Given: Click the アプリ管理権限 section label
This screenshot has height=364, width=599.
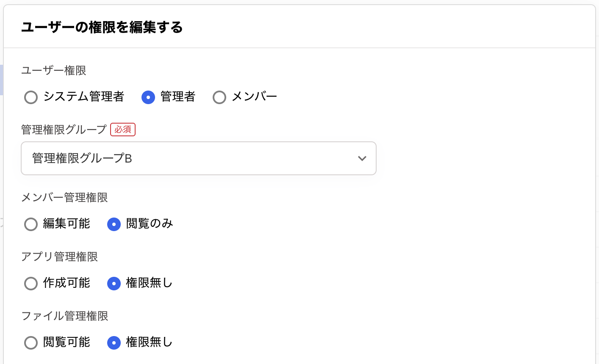Looking at the screenshot, I should [60, 256].
